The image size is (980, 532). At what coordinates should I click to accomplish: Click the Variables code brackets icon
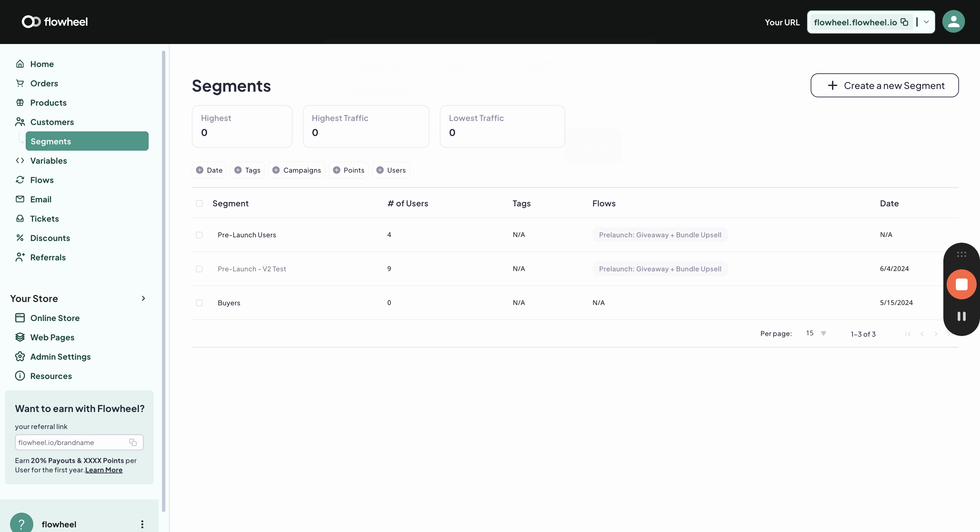click(20, 161)
